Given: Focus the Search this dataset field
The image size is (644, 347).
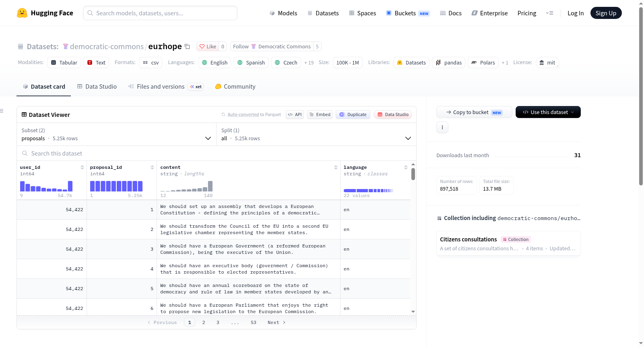Looking at the screenshot, I should (217, 153).
